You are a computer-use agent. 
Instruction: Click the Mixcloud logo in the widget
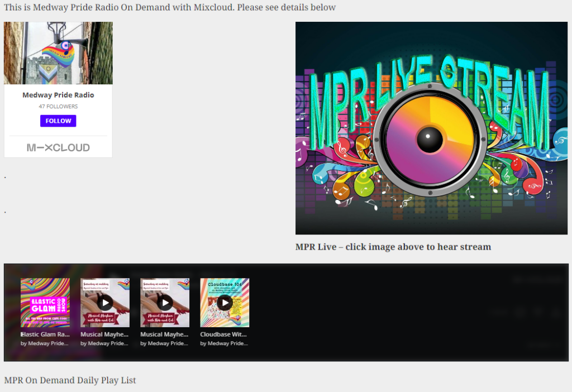pyautogui.click(x=58, y=147)
